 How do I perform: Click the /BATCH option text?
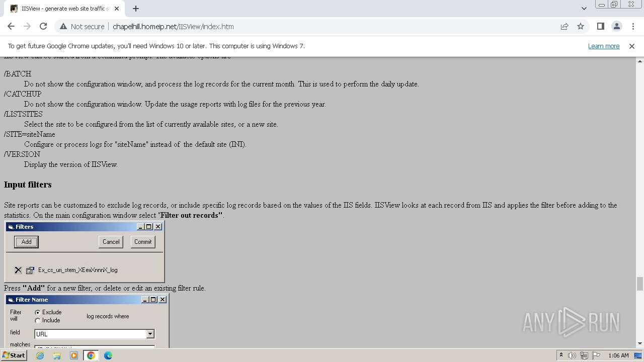click(x=18, y=74)
